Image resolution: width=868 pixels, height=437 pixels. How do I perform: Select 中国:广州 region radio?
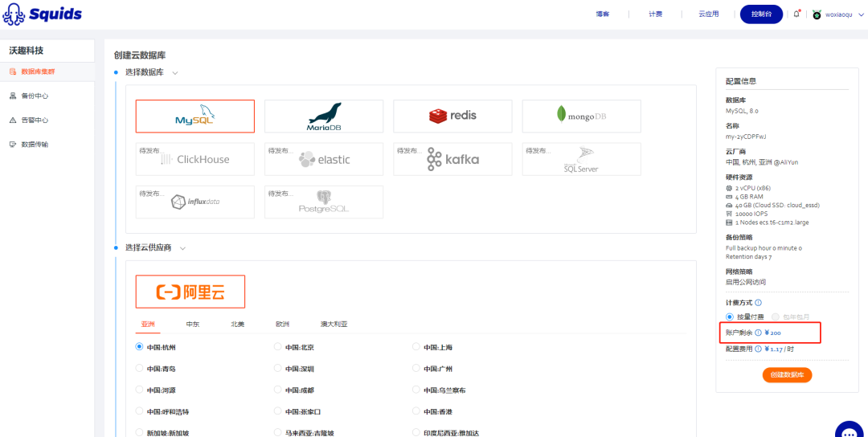(x=416, y=368)
